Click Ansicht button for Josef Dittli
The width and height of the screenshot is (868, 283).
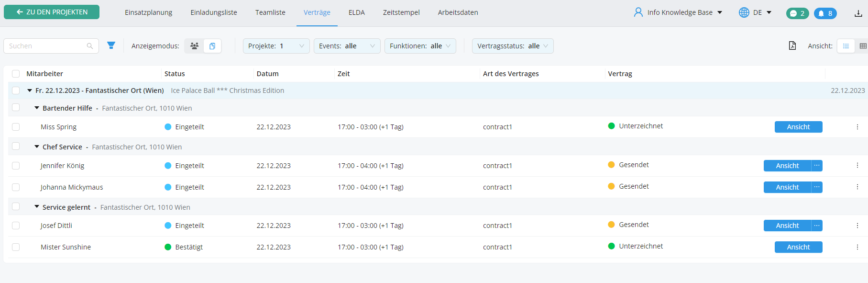click(x=787, y=226)
